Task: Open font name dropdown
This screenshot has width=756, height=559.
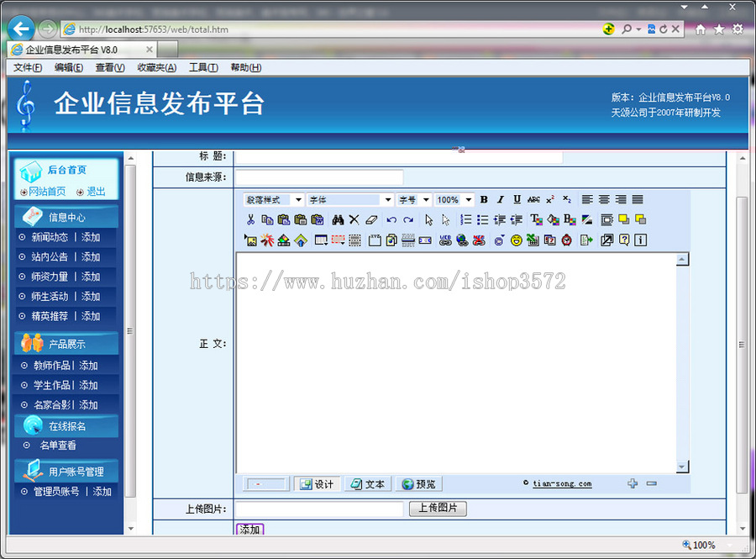Action: [350, 200]
